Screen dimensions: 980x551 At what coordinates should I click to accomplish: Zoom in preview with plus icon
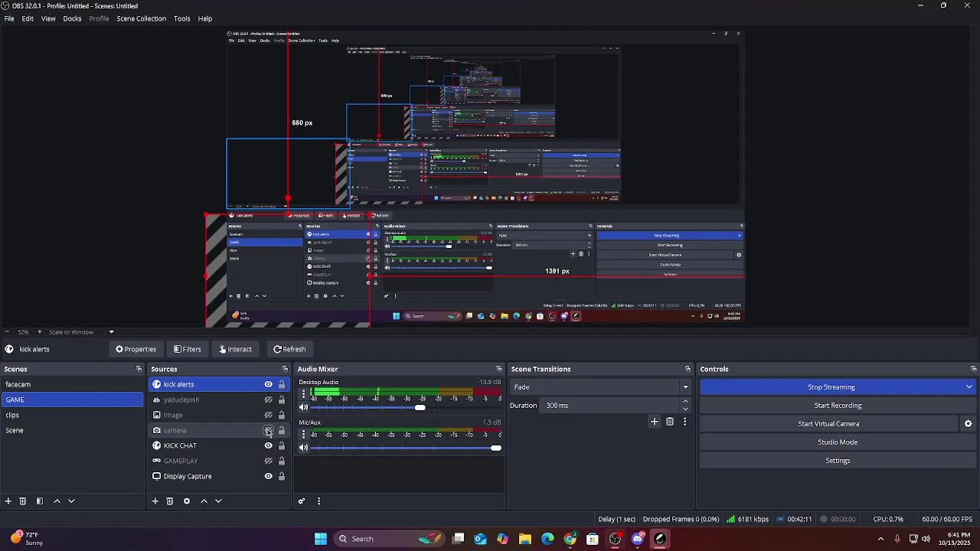coord(40,332)
